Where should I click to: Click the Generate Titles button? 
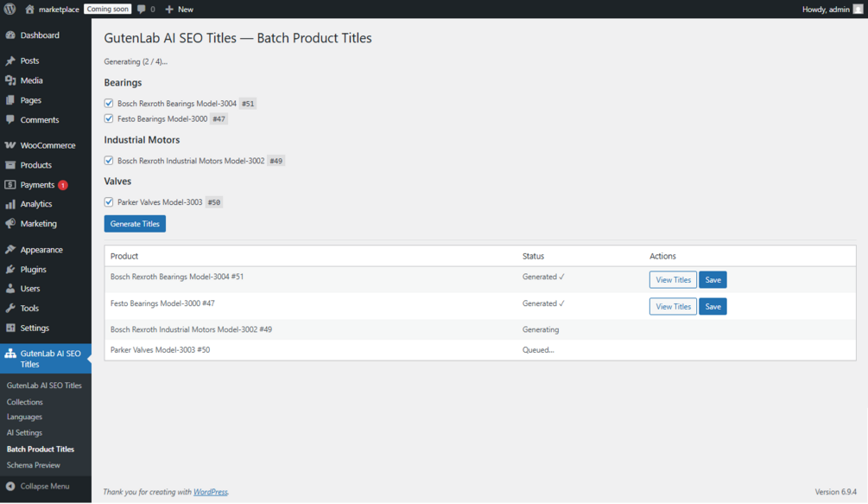click(x=135, y=224)
